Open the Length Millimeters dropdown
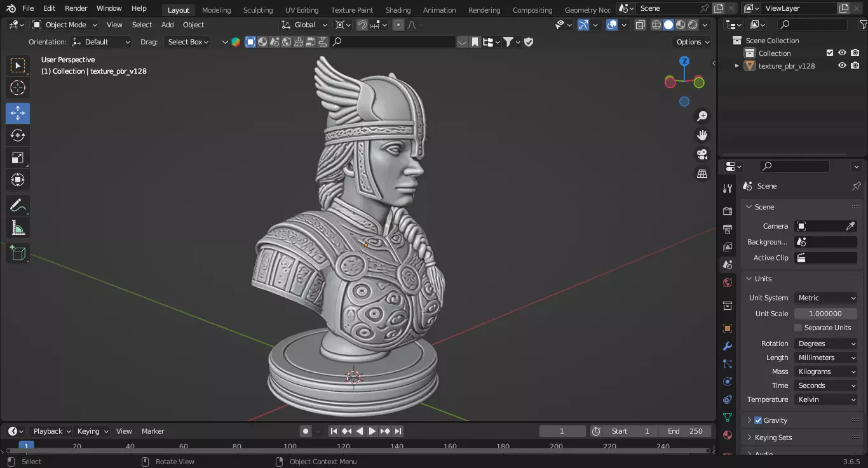 tap(826, 358)
